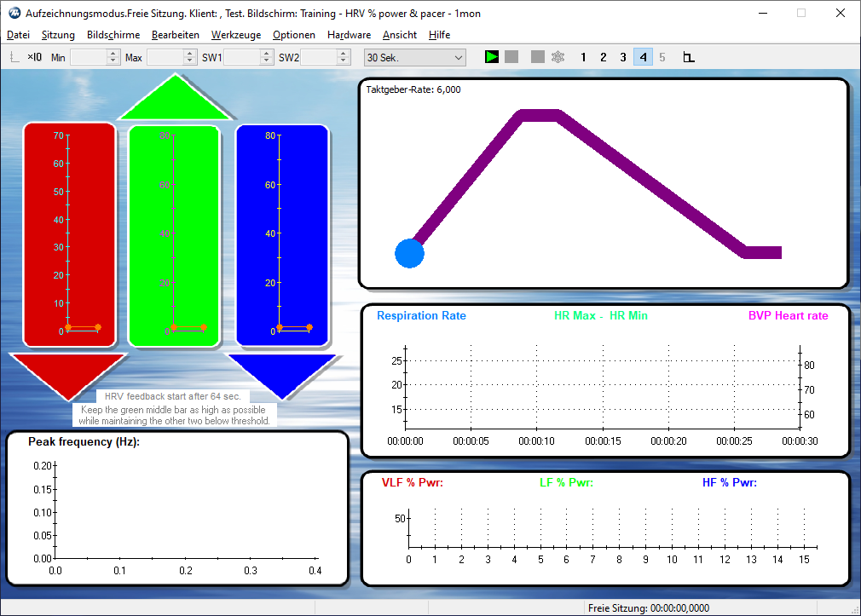Screen dimensions: 861x616
Task: Click the red down arrow indicator
Action: [x=67, y=374]
